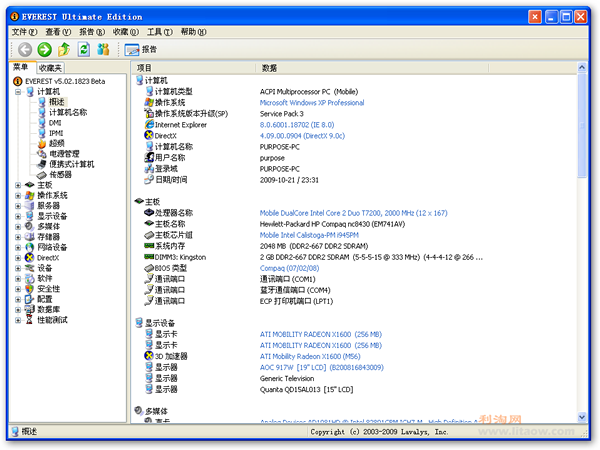Go back with the grey Back arrow
The image size is (600, 450).
(x=25, y=49)
